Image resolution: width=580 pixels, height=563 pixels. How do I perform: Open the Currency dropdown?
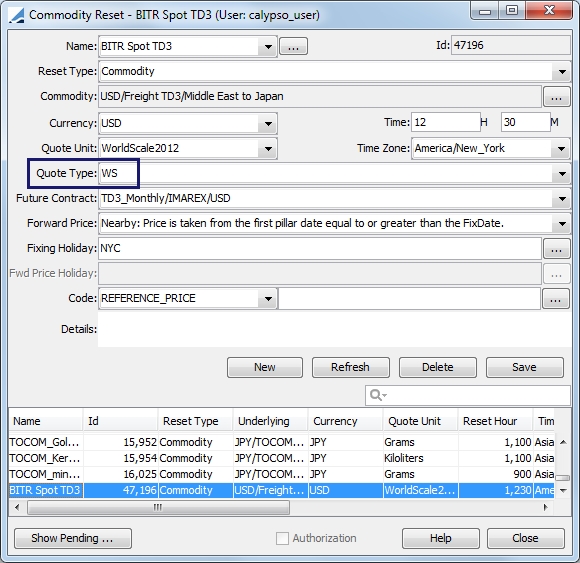(268, 124)
